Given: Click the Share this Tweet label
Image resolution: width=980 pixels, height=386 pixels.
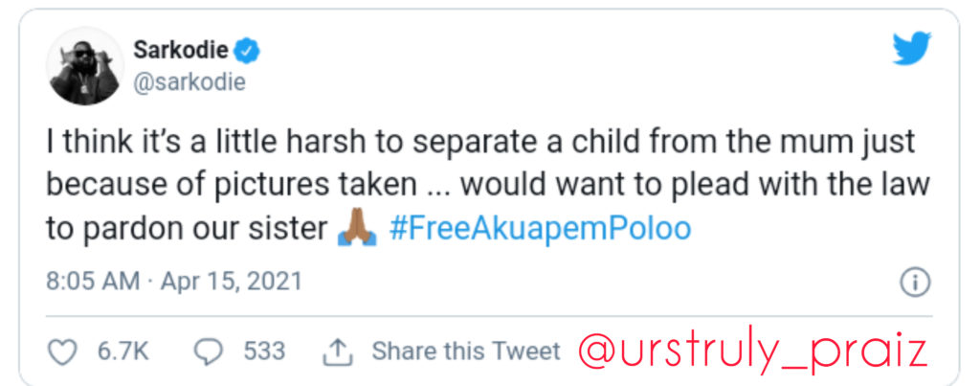Looking at the screenshot, I should tap(466, 352).
